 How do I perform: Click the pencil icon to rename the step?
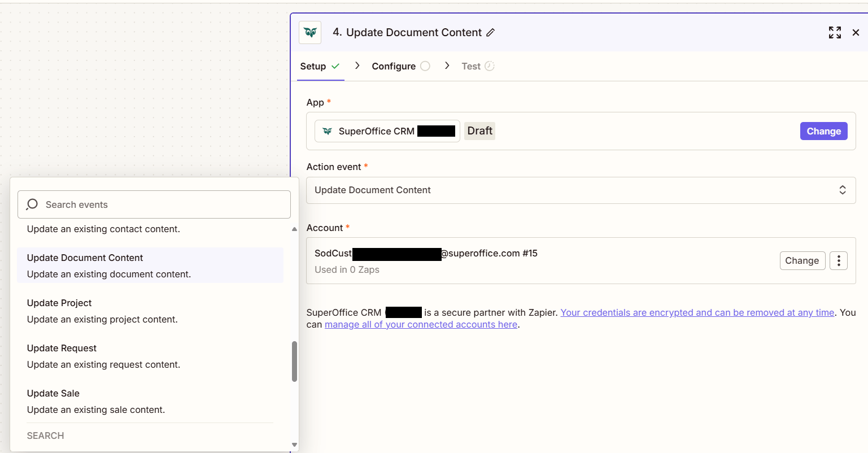tap(489, 33)
